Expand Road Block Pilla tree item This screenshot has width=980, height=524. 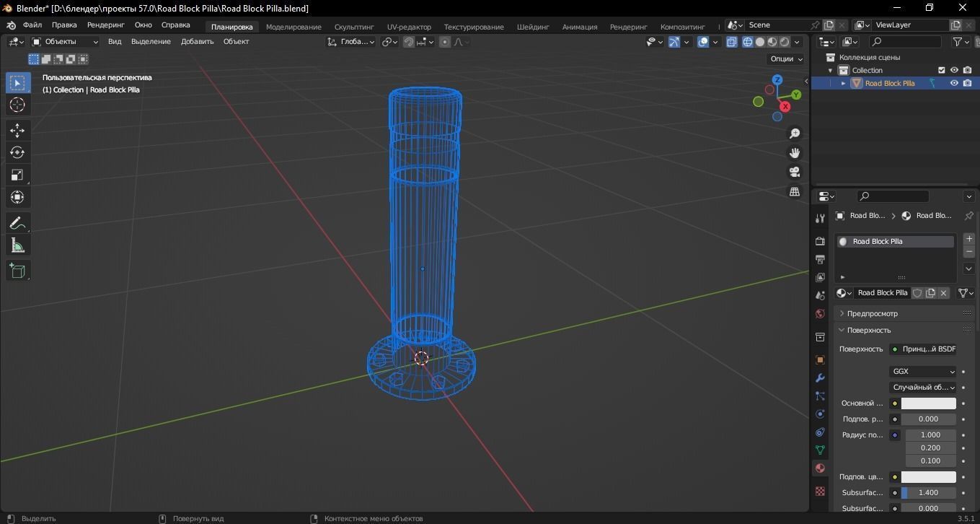(843, 83)
